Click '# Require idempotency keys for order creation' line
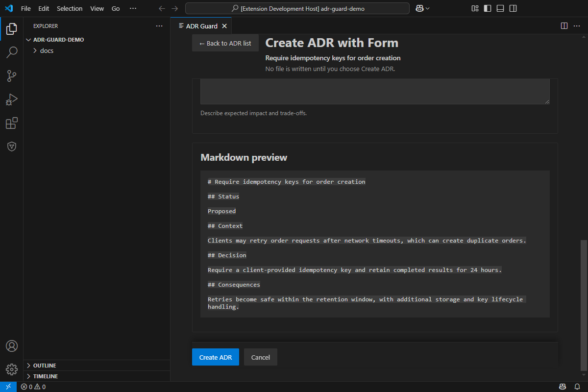Screen dimensions: 588x392 click(287, 182)
